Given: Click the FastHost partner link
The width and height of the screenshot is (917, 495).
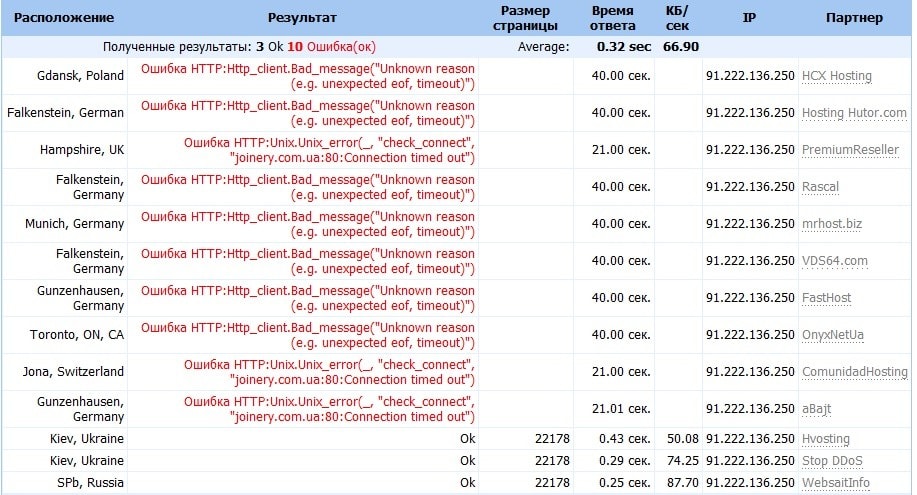Looking at the screenshot, I should pos(826,298).
